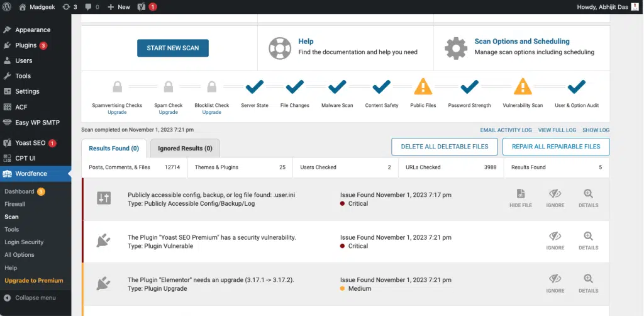Screen dimensions: 644x316
Task: Click VIEW FULL LOG link
Action: [557, 130]
